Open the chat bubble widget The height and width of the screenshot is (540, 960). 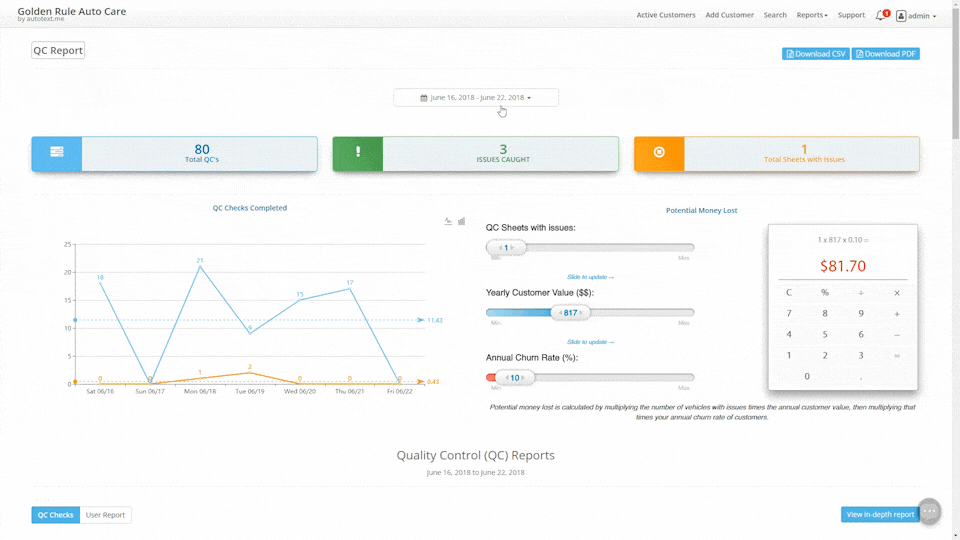tap(929, 511)
